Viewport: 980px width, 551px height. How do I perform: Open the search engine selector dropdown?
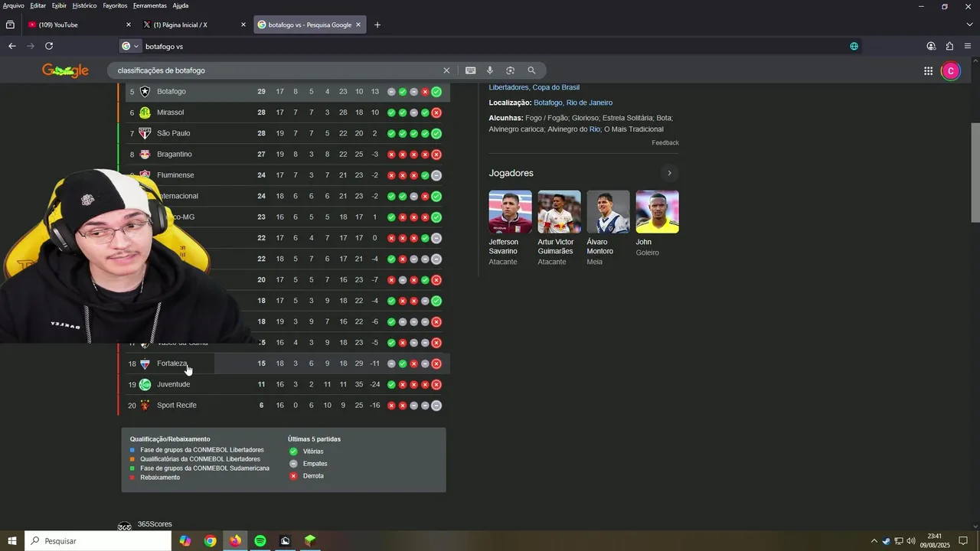click(x=130, y=46)
